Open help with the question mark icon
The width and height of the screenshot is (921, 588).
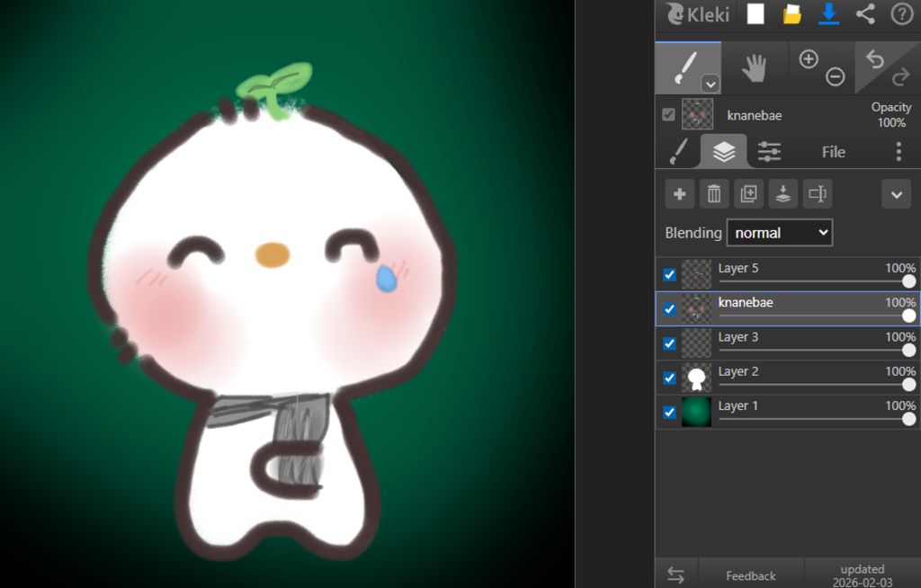pos(901,14)
